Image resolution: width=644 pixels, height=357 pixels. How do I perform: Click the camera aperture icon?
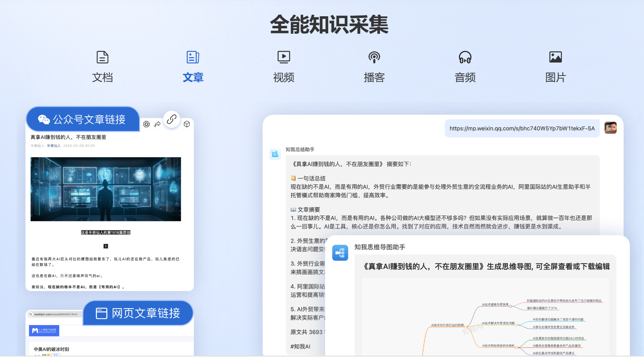[x=146, y=124]
